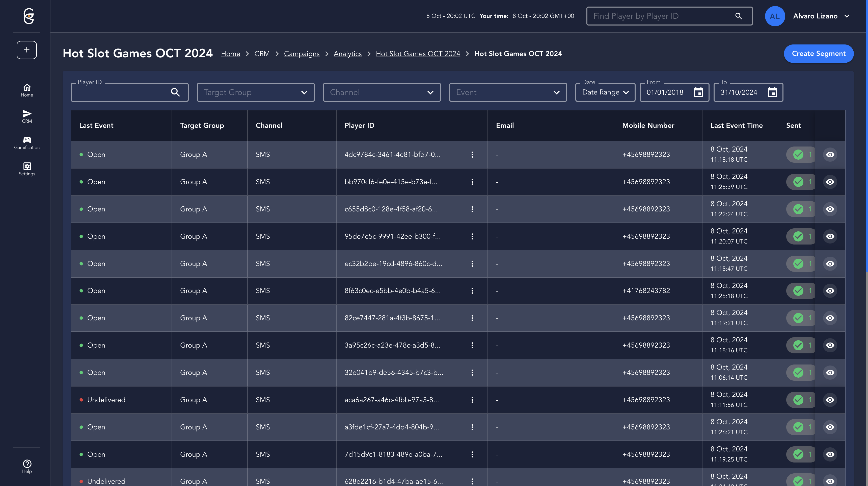The height and width of the screenshot is (486, 868).
Task: Open Settings in the left sidebar
Action: tap(27, 169)
